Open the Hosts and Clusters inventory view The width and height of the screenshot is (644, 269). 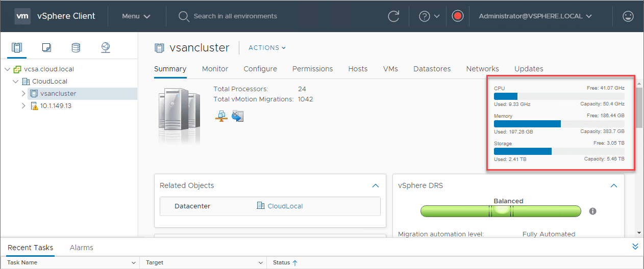(x=17, y=47)
